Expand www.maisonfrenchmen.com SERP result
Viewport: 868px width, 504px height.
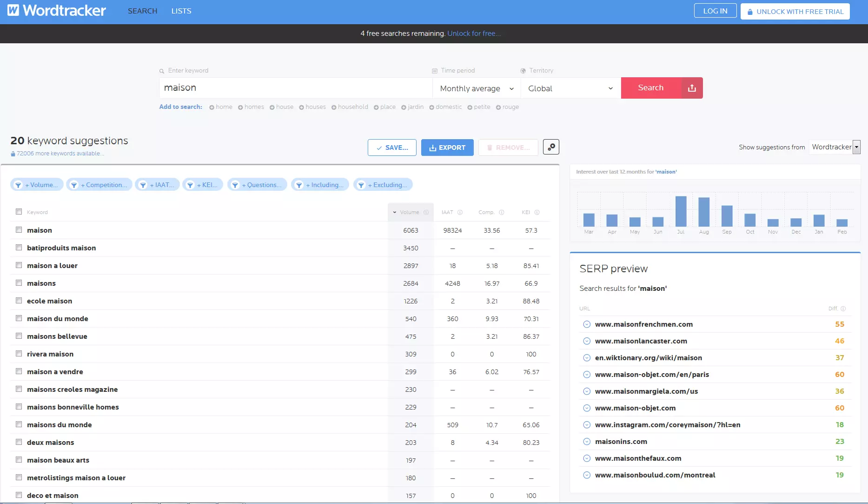click(x=587, y=324)
